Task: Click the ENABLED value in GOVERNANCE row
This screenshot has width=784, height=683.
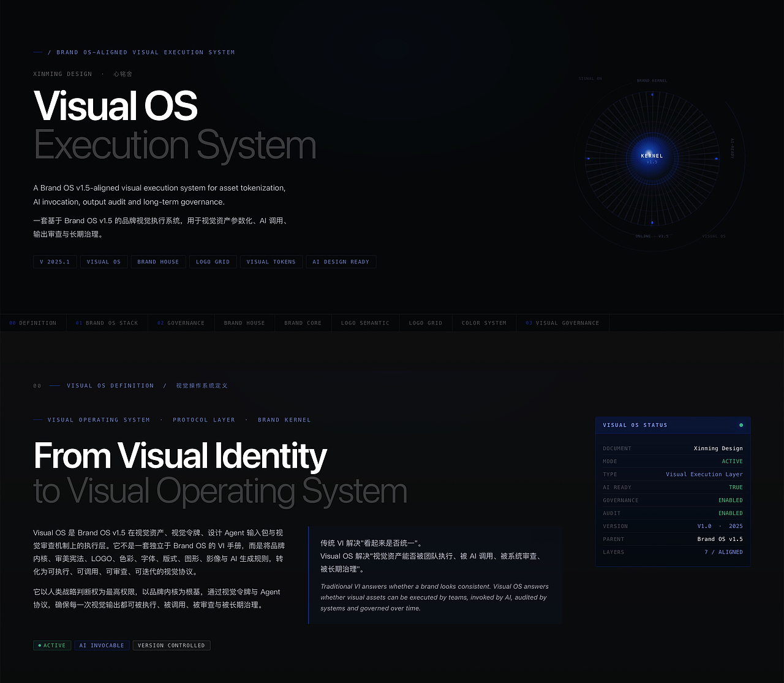Action: (x=730, y=500)
